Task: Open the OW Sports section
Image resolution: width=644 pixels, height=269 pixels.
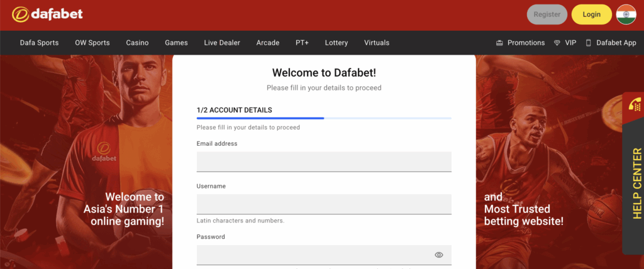Action: pos(92,43)
